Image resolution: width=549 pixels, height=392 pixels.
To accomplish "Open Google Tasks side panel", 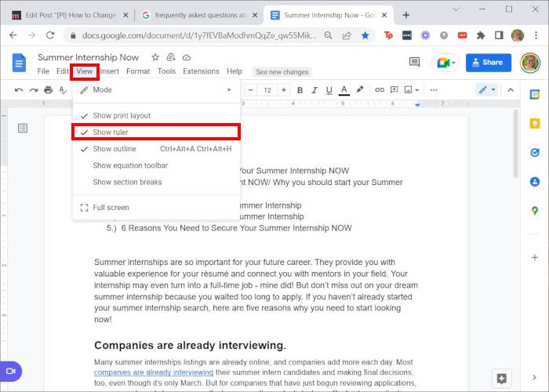I will (x=535, y=153).
